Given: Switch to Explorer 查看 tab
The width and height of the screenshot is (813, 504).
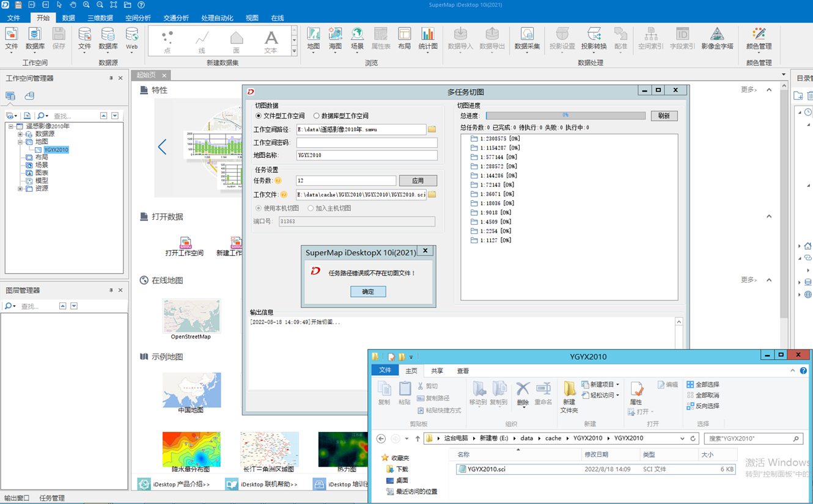Looking at the screenshot, I should point(463,371).
